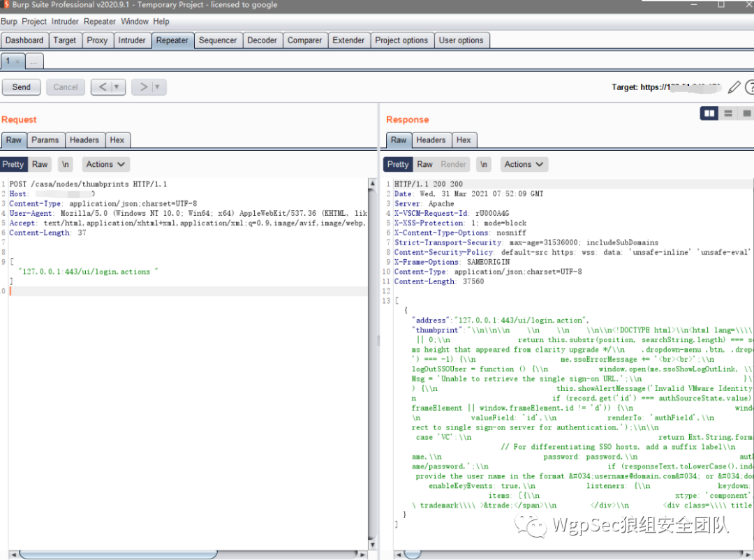Toggle request non-printing \n characters
The image size is (754, 560).
pos(66,165)
